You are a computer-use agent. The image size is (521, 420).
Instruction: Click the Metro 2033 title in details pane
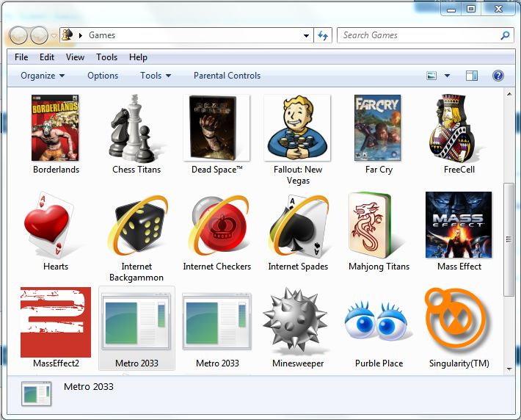point(88,387)
